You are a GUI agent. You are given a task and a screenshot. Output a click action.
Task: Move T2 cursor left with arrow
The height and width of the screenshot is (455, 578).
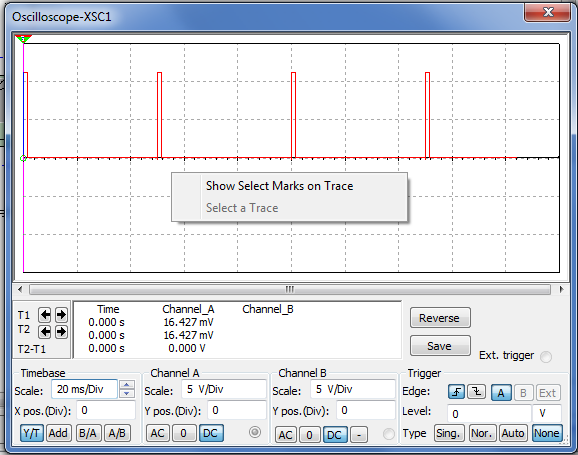point(45,331)
